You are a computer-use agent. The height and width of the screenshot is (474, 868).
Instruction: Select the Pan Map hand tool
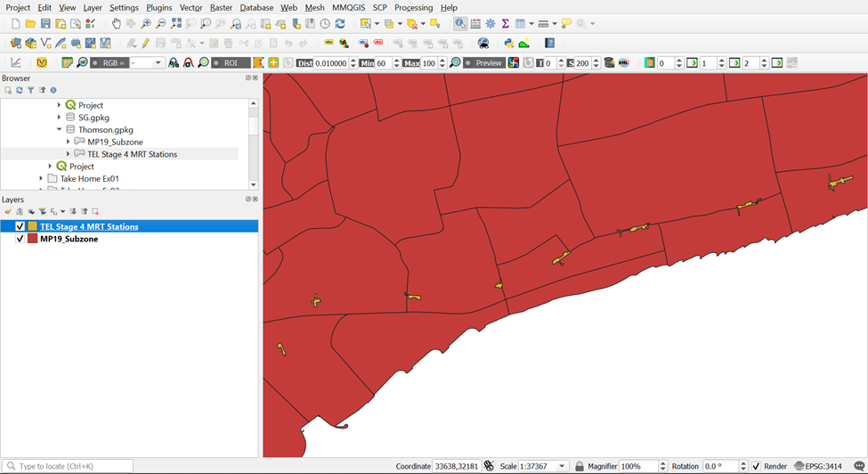click(117, 24)
